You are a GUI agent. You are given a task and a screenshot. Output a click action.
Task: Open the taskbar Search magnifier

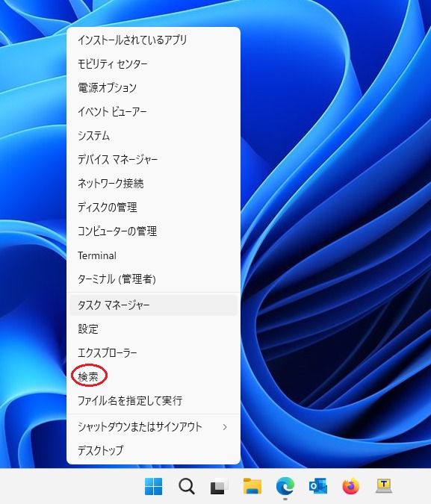(x=187, y=486)
